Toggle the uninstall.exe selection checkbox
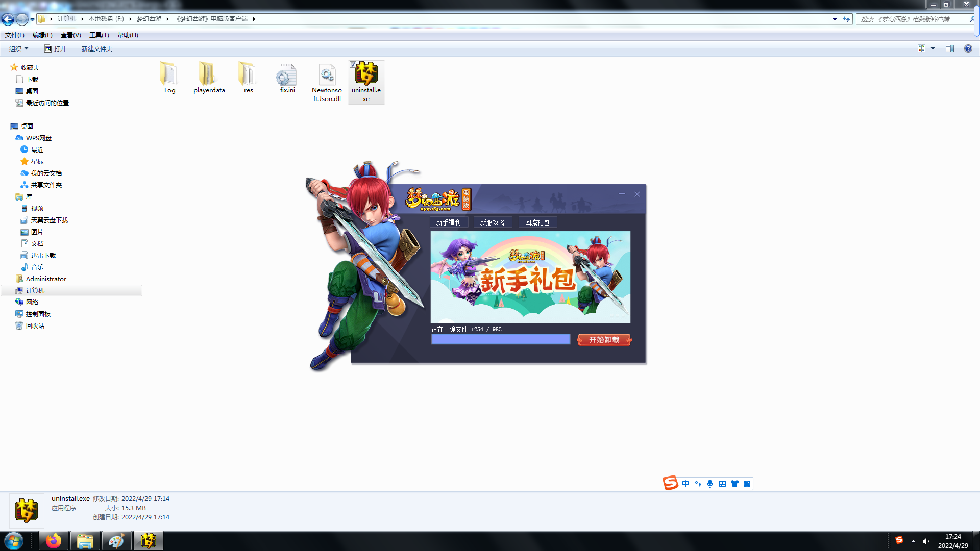Viewport: 980px width, 551px height. (353, 64)
